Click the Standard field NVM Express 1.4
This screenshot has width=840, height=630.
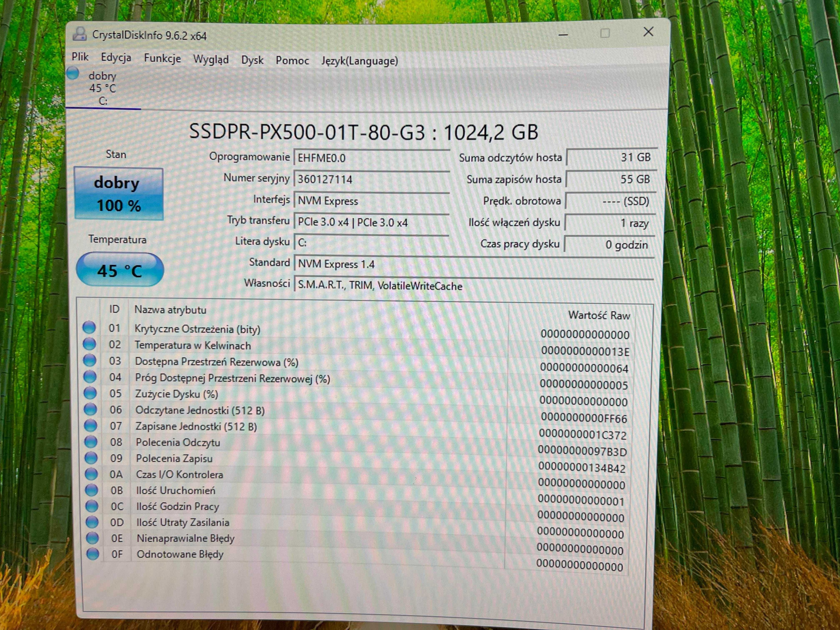pos(474,264)
